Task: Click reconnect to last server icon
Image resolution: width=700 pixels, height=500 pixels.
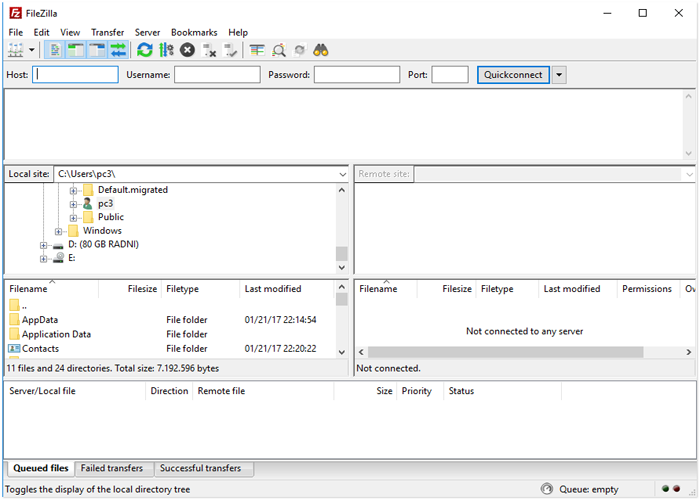Action: pyautogui.click(x=230, y=50)
